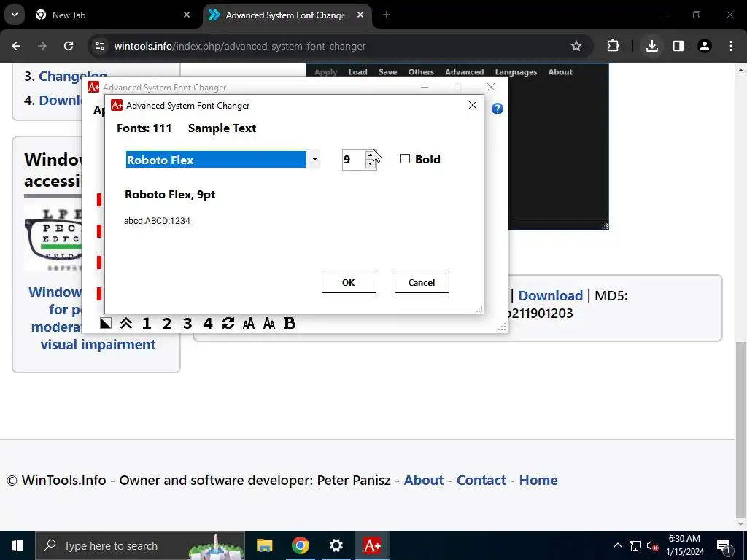Open a new browser tab

click(387, 15)
